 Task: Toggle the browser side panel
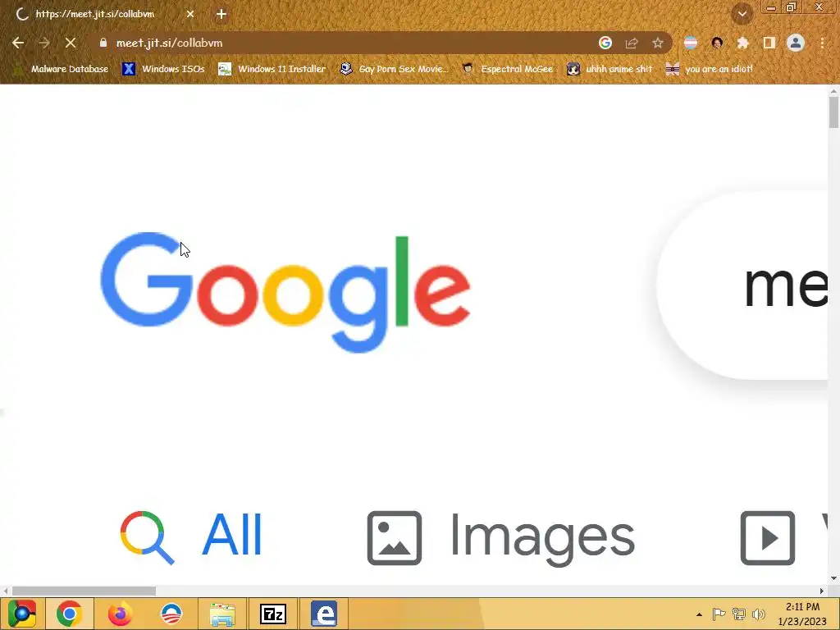point(769,43)
